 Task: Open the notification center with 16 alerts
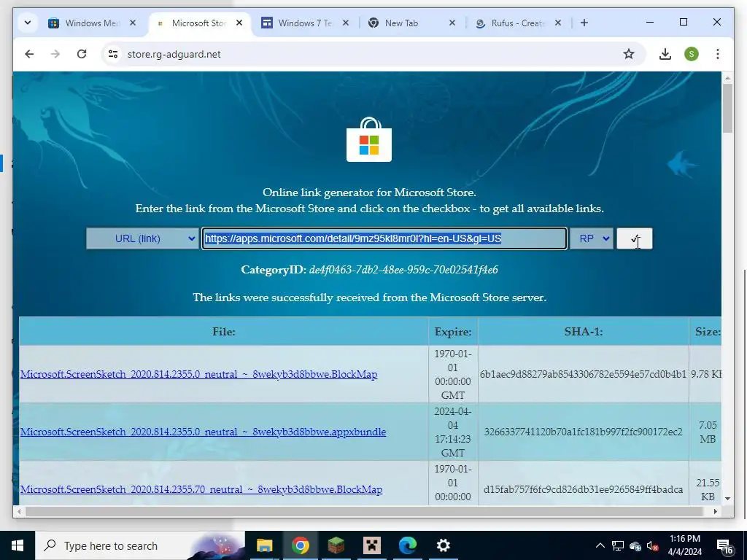point(725,546)
